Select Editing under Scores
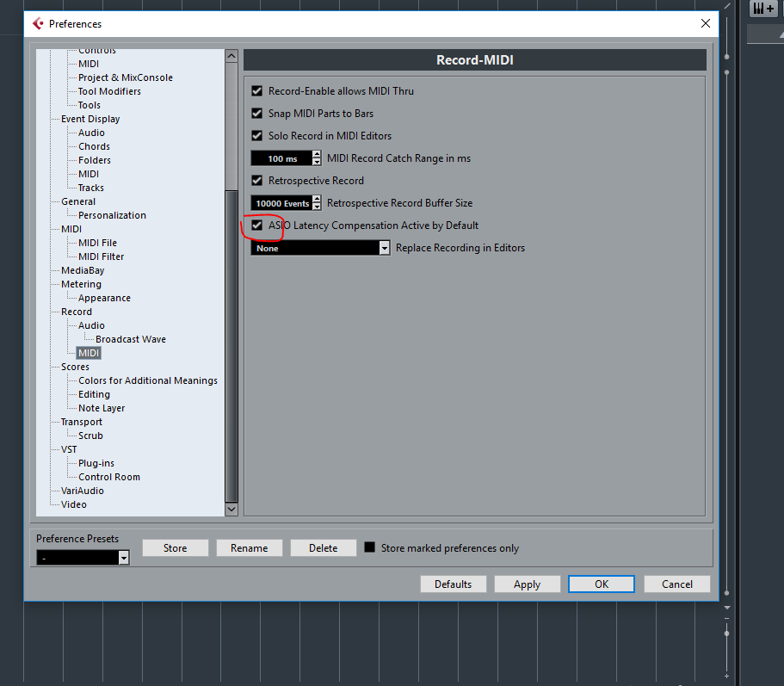Viewport: 784px width, 686px height. pos(94,394)
